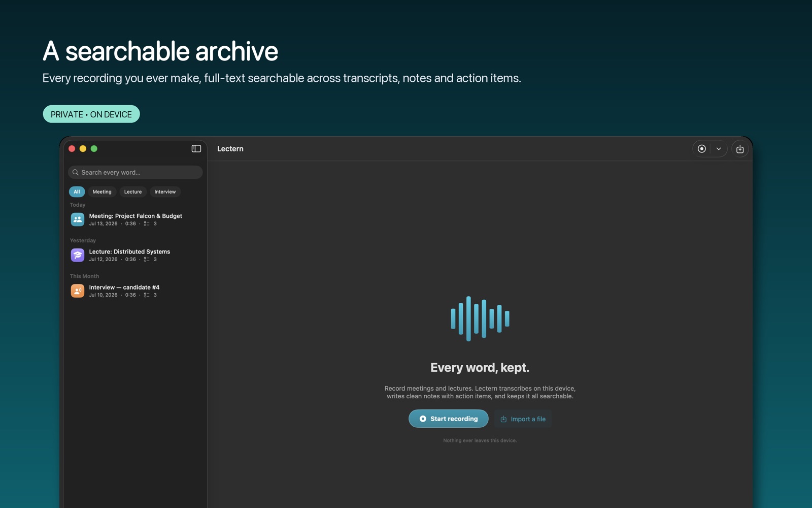Filter recordings by Interview
Screen dimensions: 812x508
pos(165,192)
